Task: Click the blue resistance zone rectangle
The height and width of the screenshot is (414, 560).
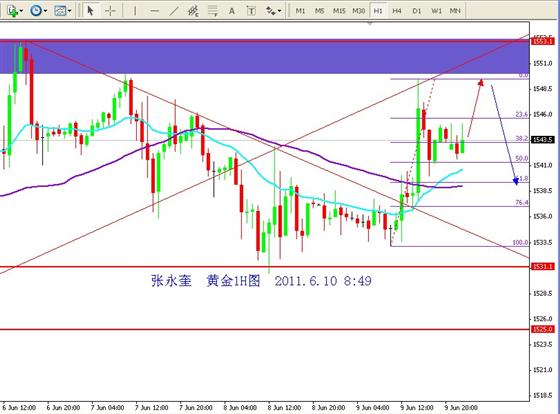Action: click(264, 58)
